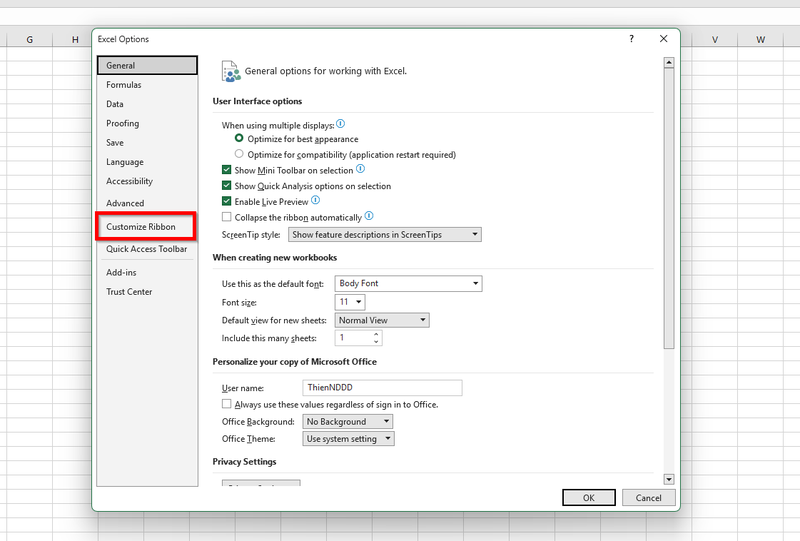The image size is (800, 541).
Task: Click the Cancel button
Action: (x=648, y=498)
